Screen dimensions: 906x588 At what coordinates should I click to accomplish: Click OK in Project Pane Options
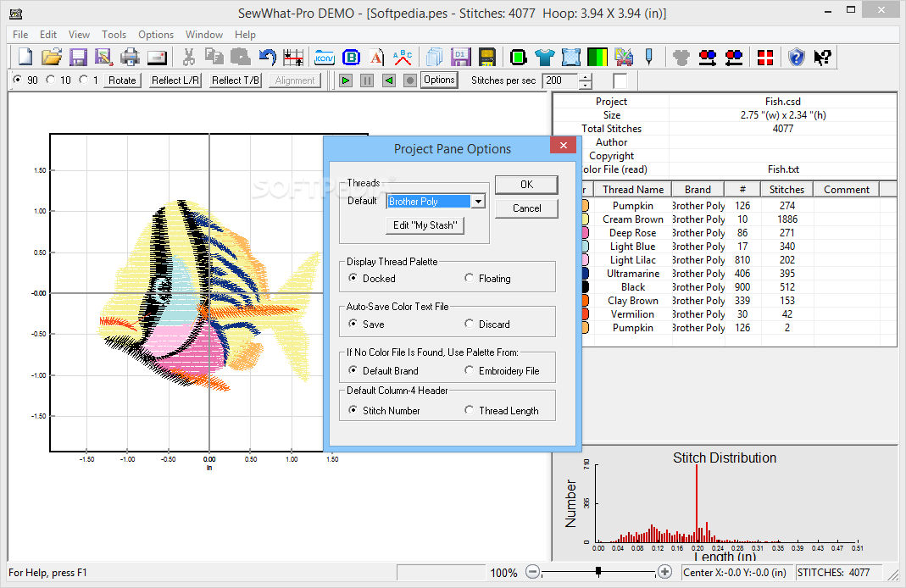pos(526,185)
